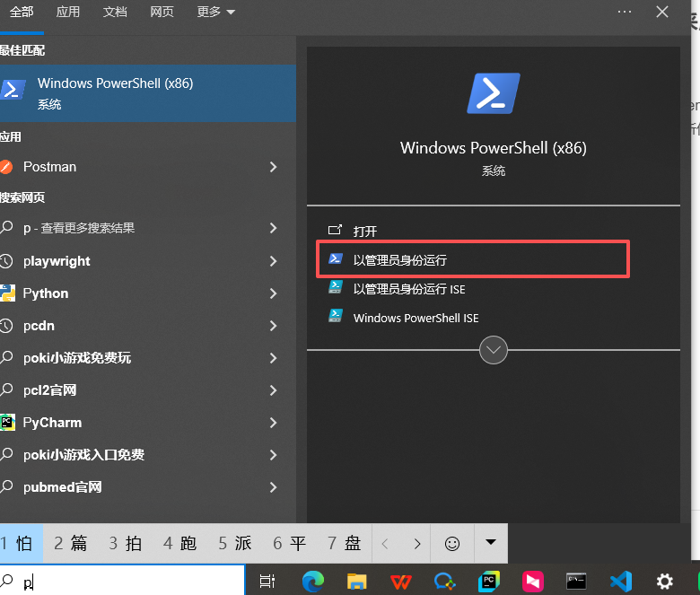
Task: Expand pubmed官网 result chevron
Action: click(273, 487)
